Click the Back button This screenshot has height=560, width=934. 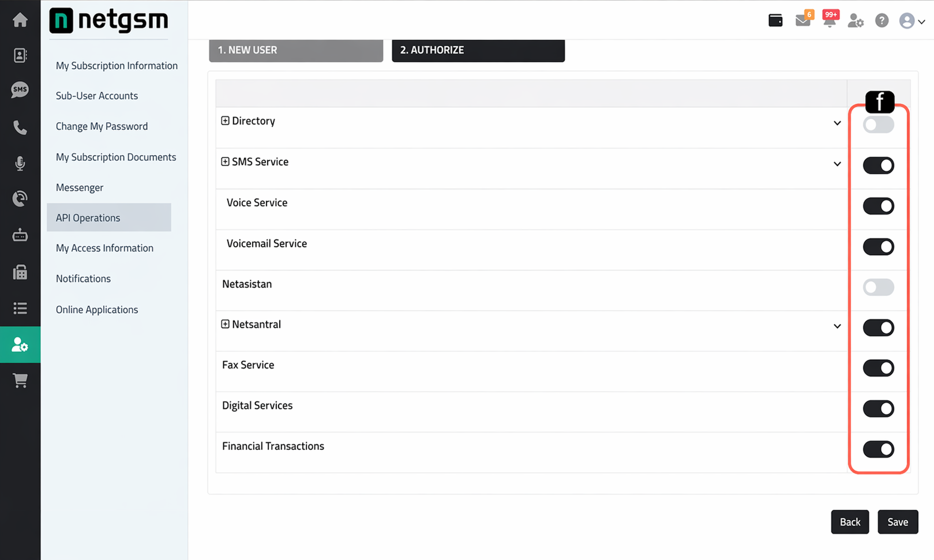(850, 522)
